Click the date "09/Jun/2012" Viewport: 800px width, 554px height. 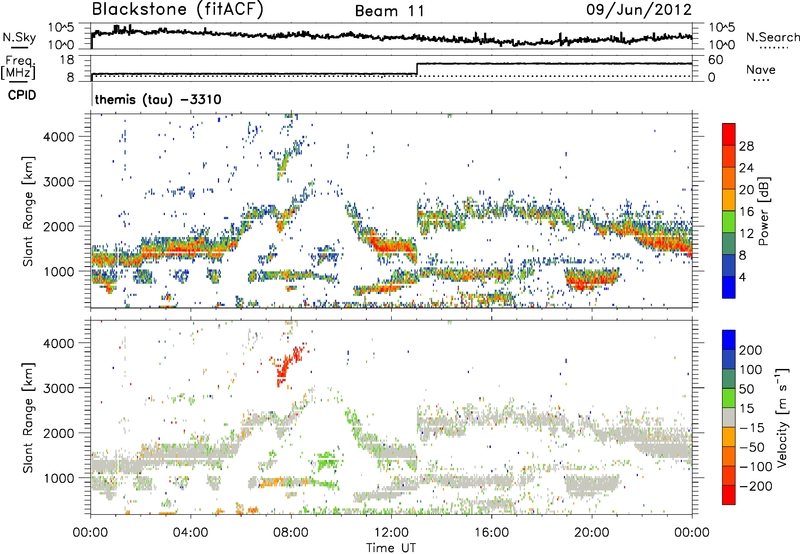[x=639, y=10]
